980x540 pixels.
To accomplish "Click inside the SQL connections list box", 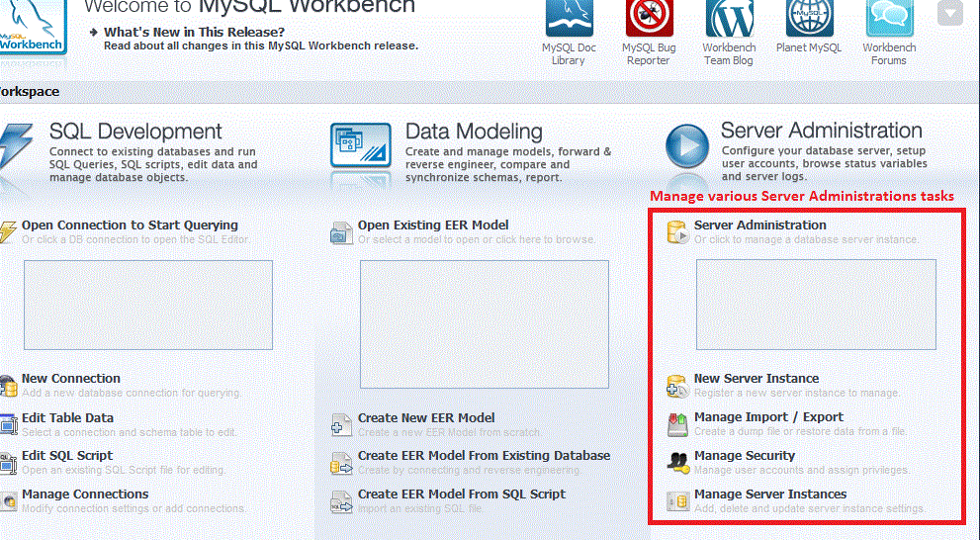I will tap(148, 305).
